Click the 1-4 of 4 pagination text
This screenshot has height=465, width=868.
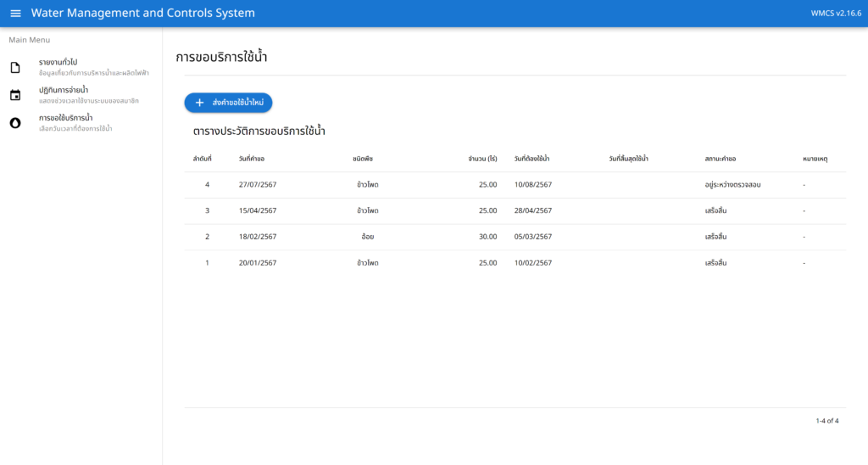pyautogui.click(x=827, y=421)
